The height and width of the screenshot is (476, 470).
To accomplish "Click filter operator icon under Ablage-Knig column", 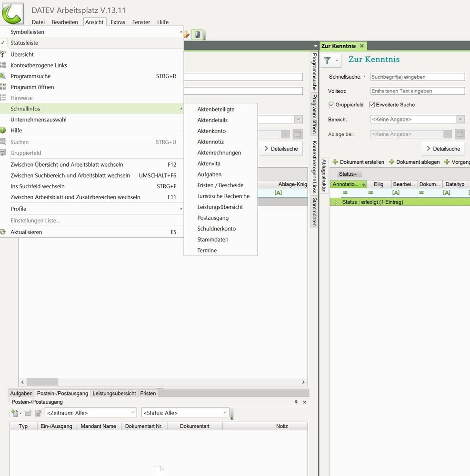I will click(278, 192).
